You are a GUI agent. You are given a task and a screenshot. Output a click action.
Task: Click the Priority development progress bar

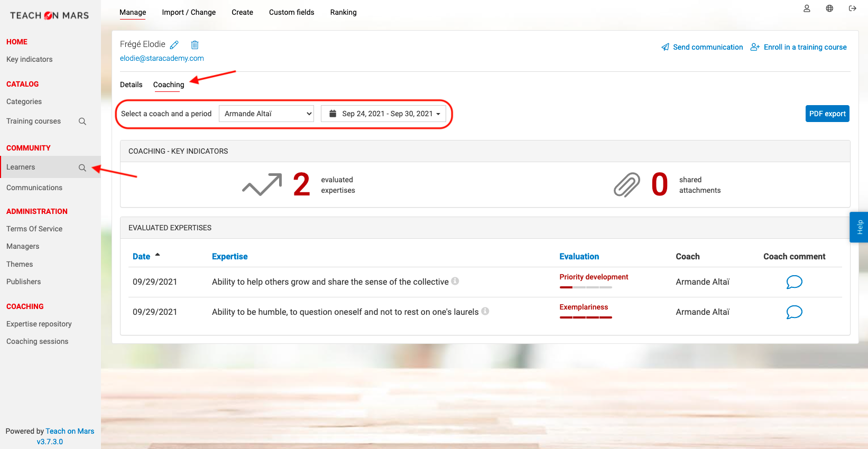tap(586, 287)
